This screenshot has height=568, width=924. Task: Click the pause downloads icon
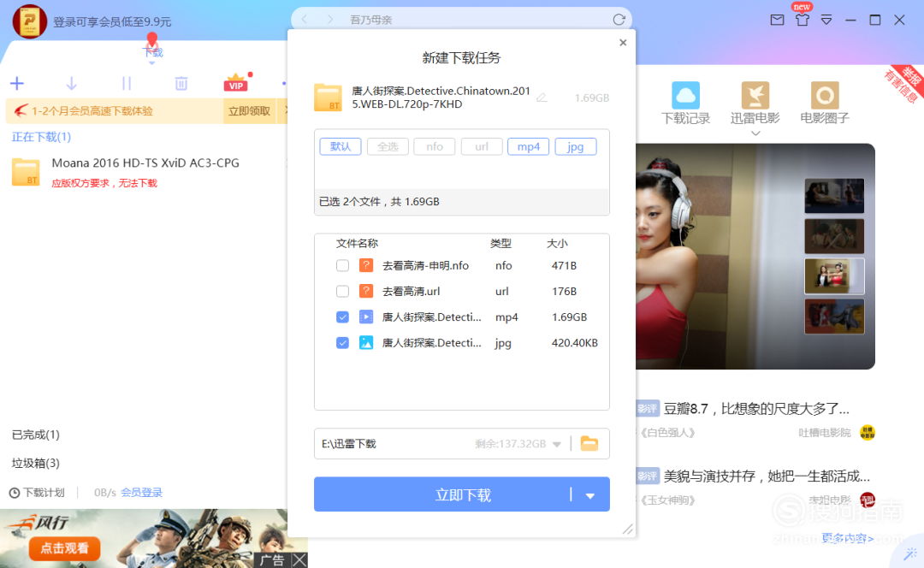[x=126, y=83]
